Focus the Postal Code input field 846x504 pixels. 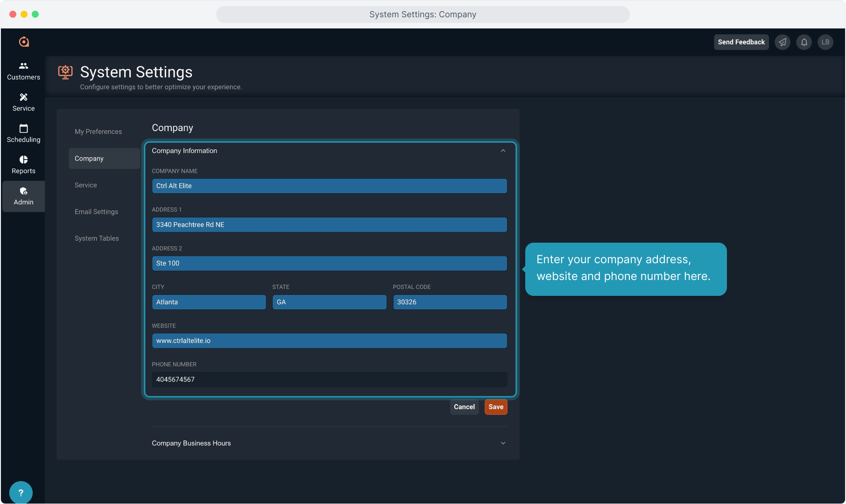click(450, 302)
